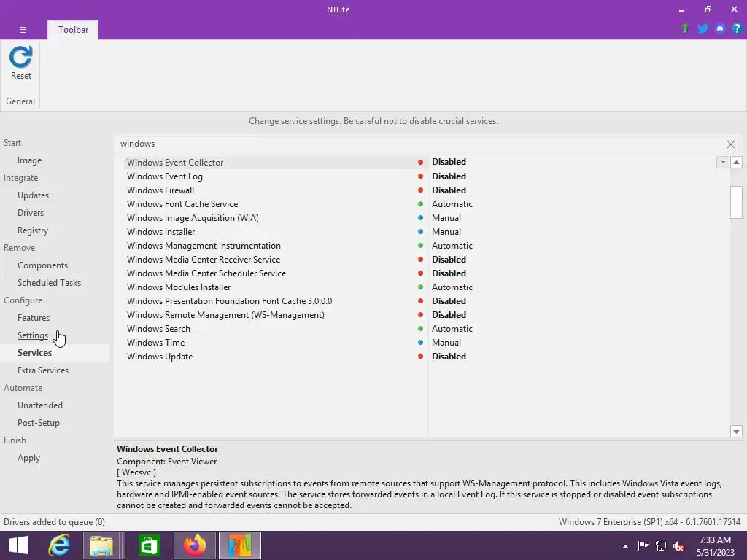Screen dimensions: 747x560
Task: Open Unattended under Automate
Action: point(40,405)
